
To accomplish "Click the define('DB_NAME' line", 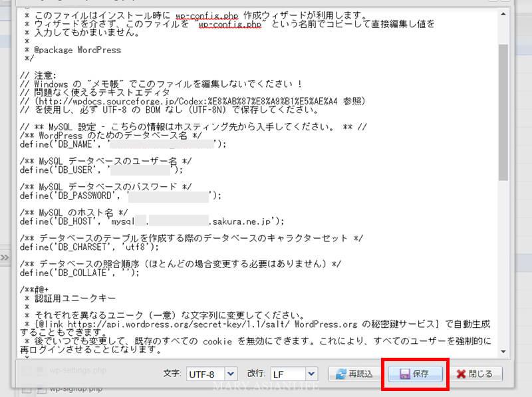I will tap(123, 144).
